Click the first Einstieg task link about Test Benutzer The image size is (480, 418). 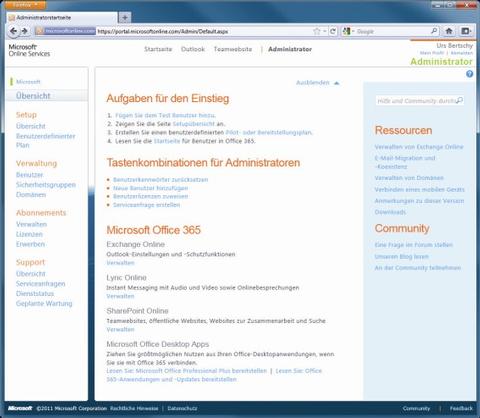(165, 115)
